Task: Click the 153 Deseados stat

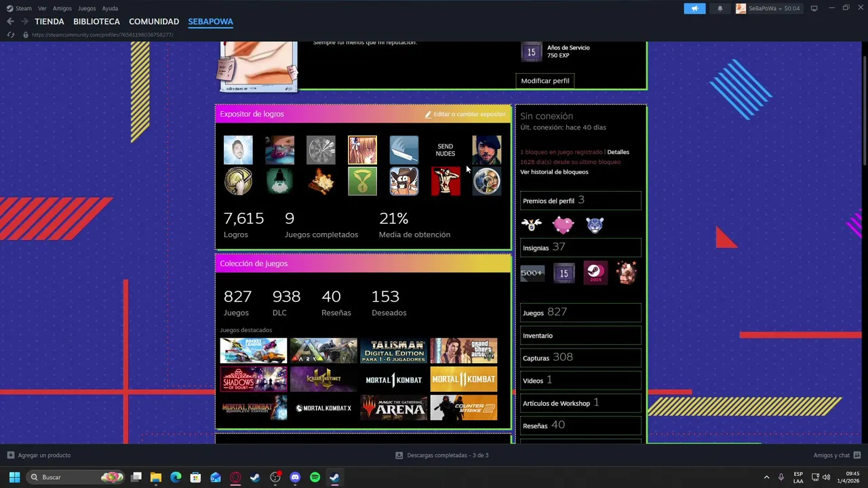Action: click(x=389, y=303)
